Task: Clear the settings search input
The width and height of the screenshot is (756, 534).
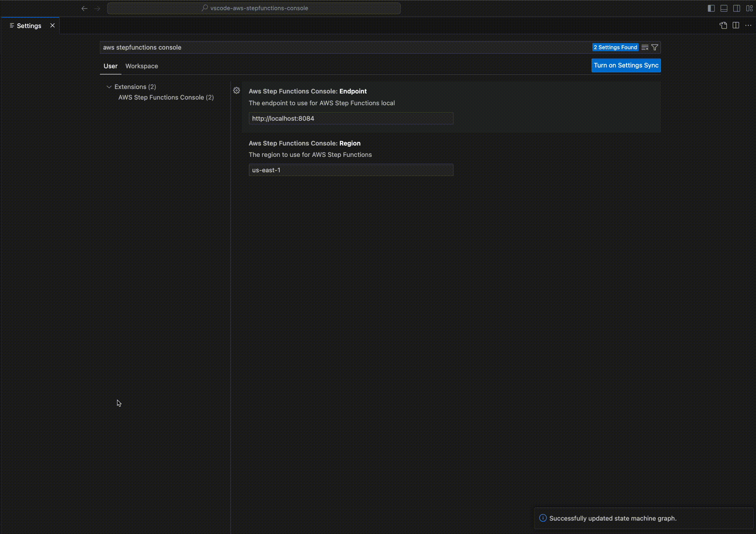Action: 645,47
